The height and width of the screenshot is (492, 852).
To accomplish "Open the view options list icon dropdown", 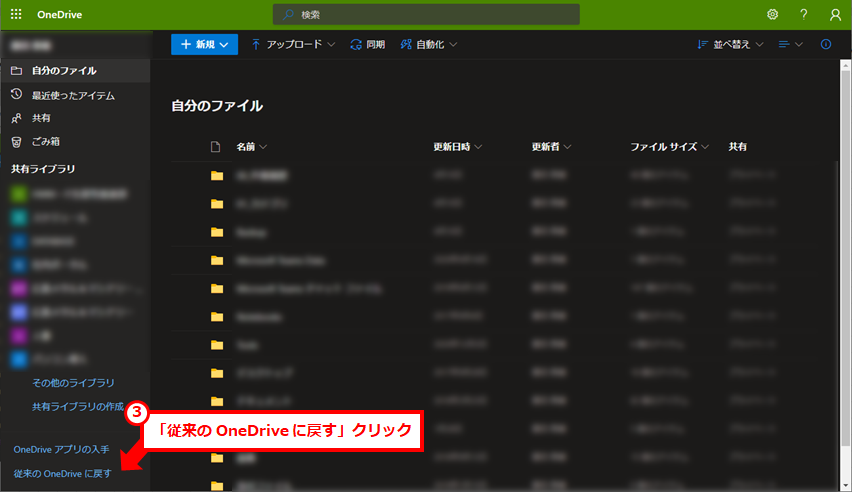I will pos(791,45).
